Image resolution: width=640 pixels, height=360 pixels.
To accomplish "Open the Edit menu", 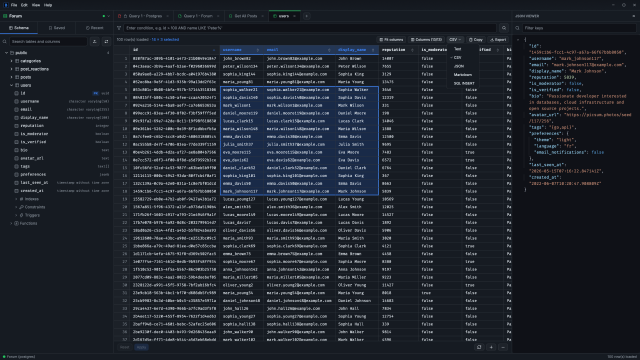I will coord(24,5).
